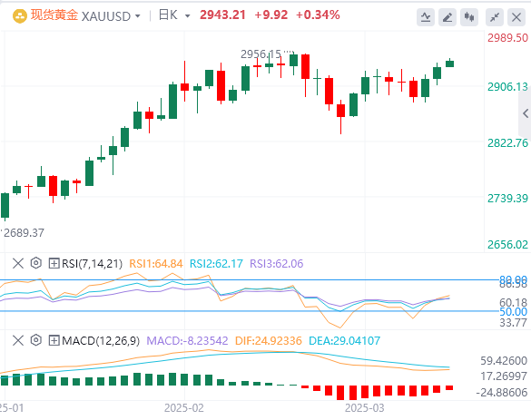Collapse chart with shrink arrows icon
The width and height of the screenshot is (531, 420).
[x=495, y=17]
